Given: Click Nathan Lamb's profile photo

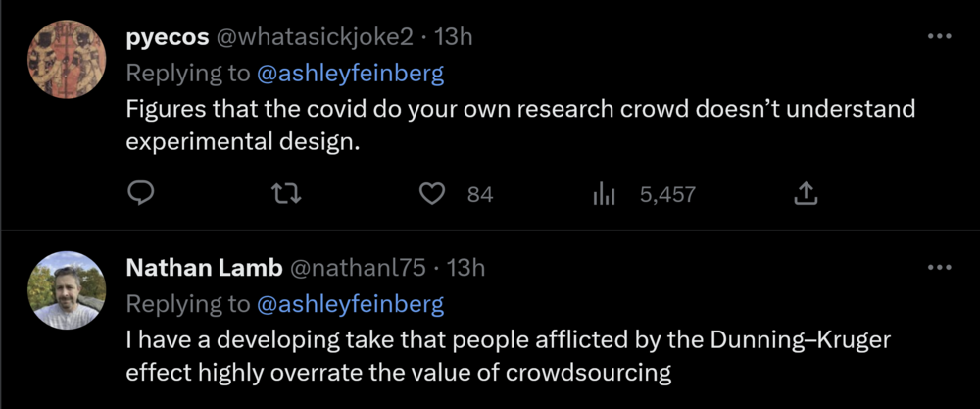Looking at the screenshot, I should click(65, 288).
